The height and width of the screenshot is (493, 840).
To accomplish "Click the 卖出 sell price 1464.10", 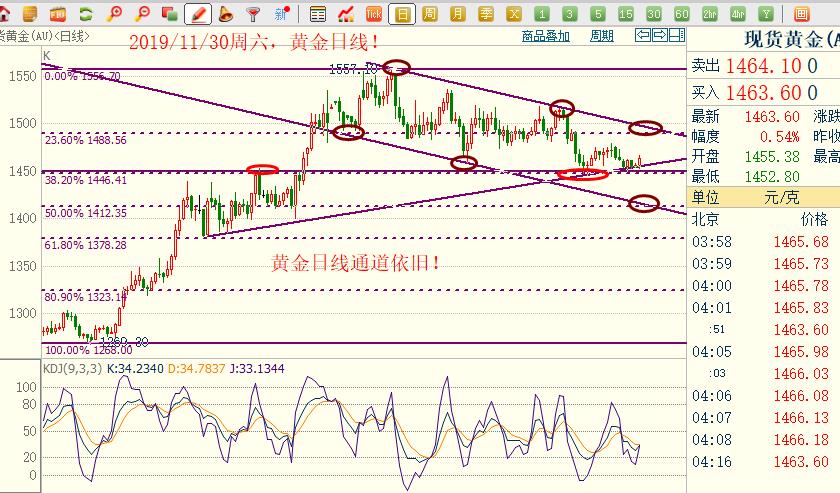I will coord(763,66).
